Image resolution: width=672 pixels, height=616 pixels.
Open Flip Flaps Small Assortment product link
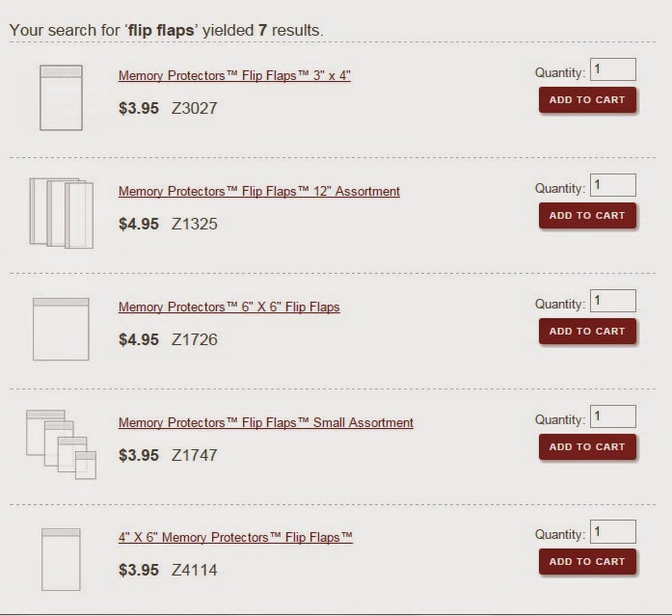click(265, 422)
